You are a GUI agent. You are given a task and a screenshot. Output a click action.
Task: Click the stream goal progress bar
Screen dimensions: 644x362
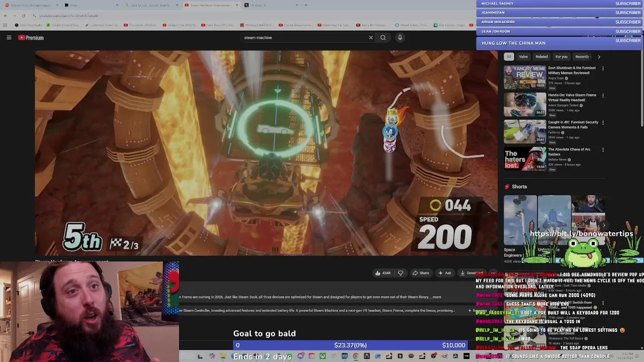coord(350,345)
